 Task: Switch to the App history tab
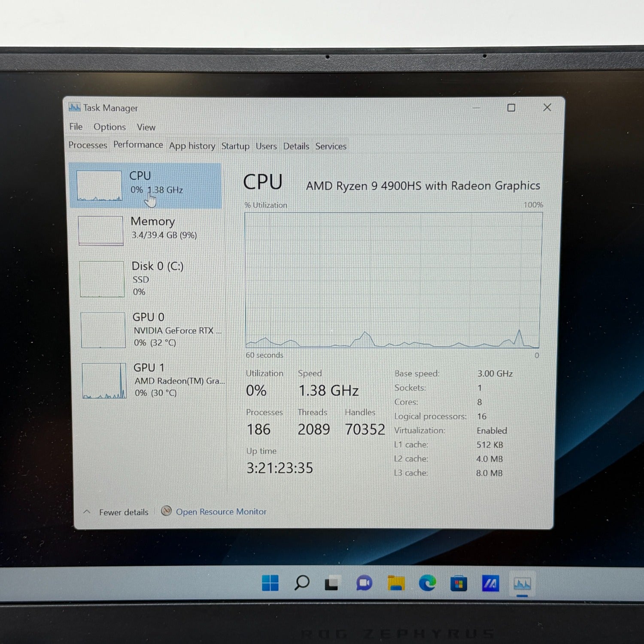[192, 146]
